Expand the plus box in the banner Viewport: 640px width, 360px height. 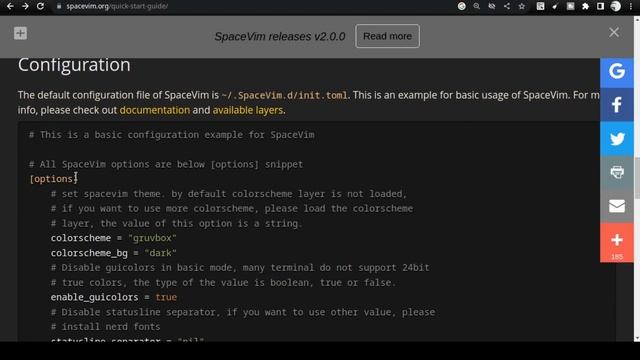20,33
